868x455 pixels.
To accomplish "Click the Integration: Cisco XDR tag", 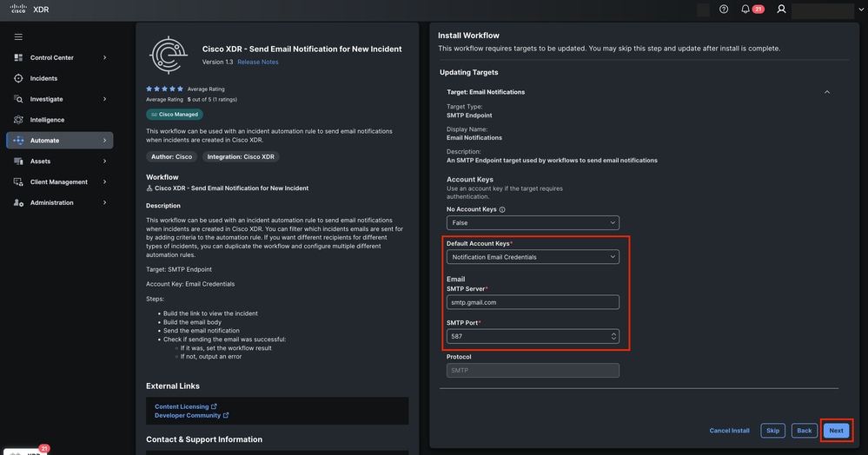I will 241,156.
